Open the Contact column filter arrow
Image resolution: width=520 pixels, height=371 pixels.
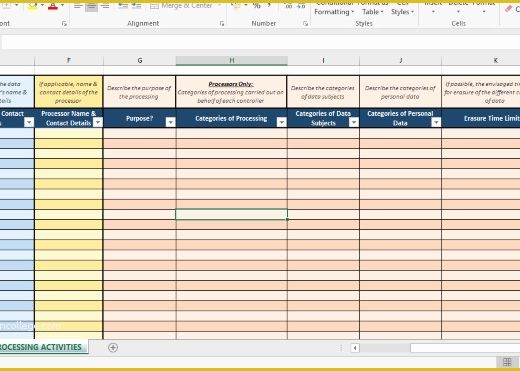tap(29, 122)
